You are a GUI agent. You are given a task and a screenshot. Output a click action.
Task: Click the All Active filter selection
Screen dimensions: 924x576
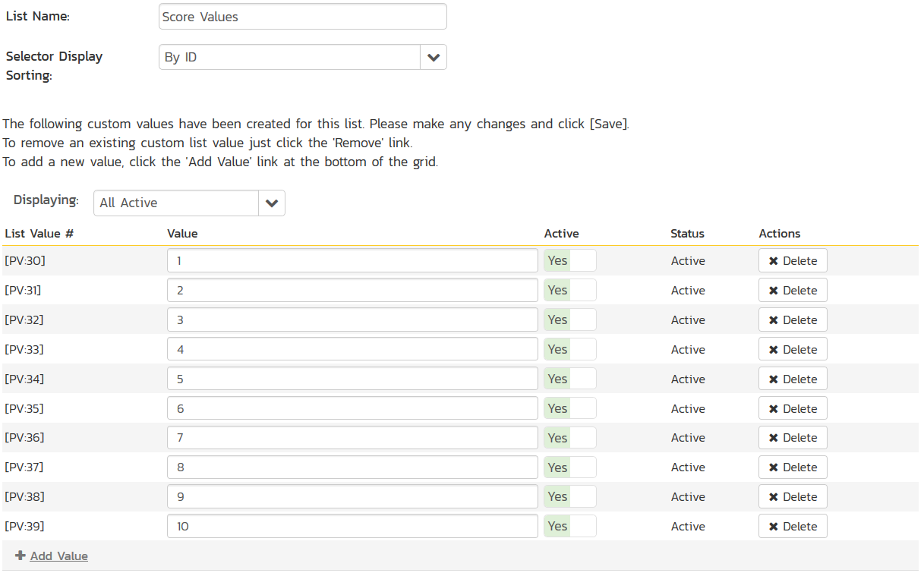[176, 203]
